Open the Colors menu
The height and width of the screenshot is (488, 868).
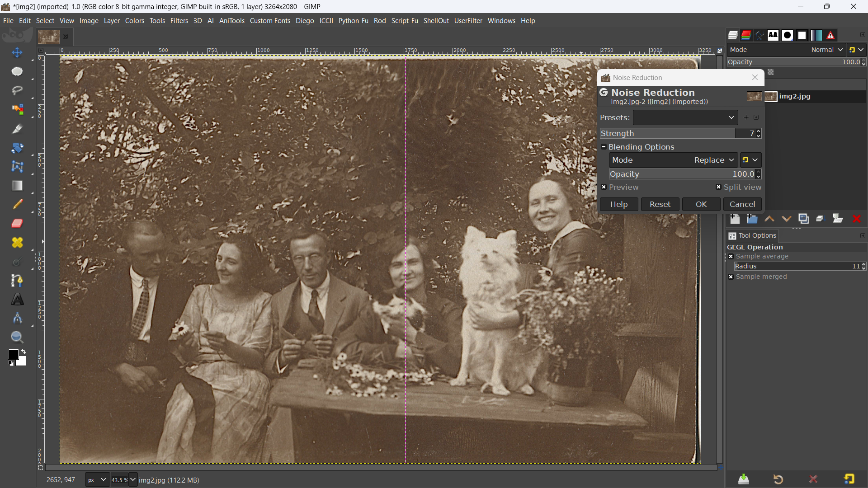pyautogui.click(x=135, y=21)
